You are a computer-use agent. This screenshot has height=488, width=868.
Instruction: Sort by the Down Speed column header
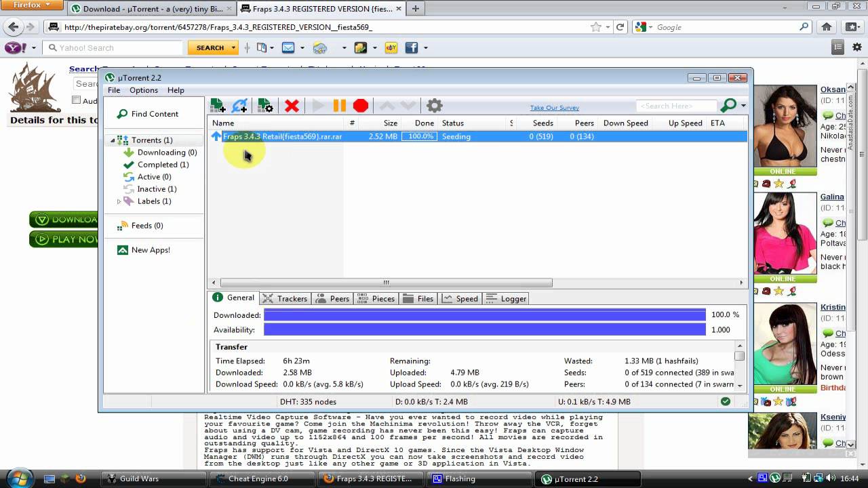[x=625, y=123]
